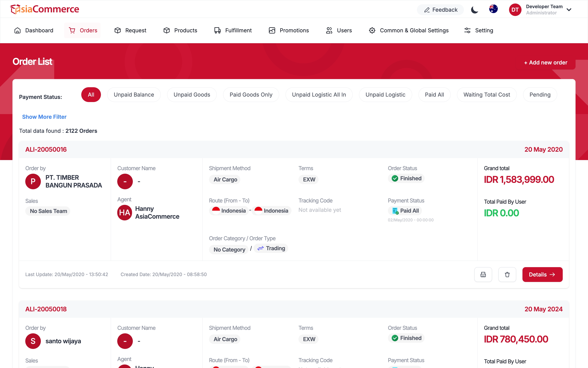Click date 20 May 2020

[x=543, y=150]
